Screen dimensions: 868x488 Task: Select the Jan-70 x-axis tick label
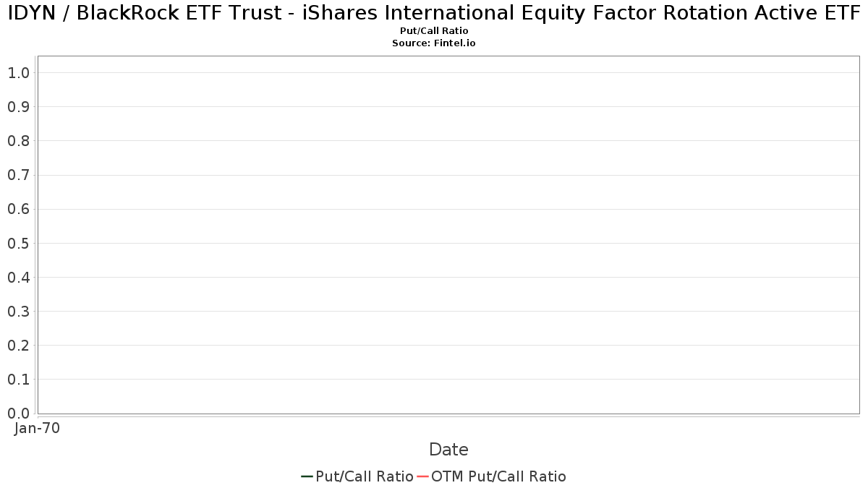(37, 428)
